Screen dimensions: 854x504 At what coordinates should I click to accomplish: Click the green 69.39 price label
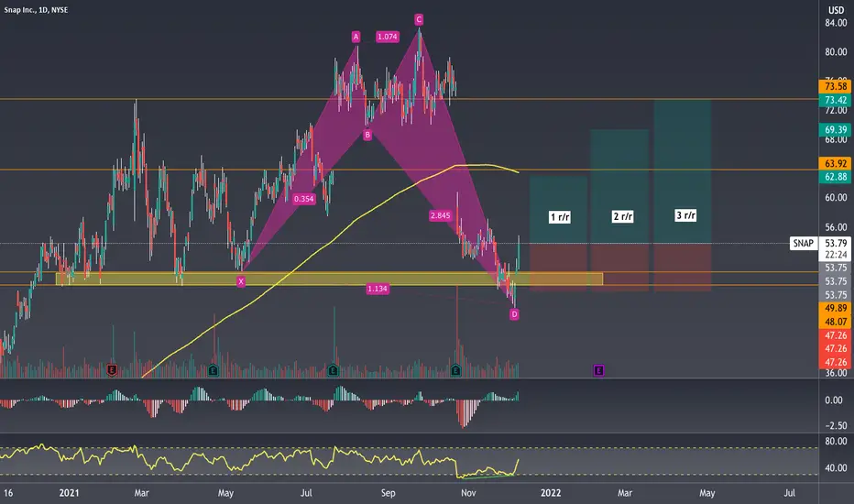pyautogui.click(x=836, y=129)
